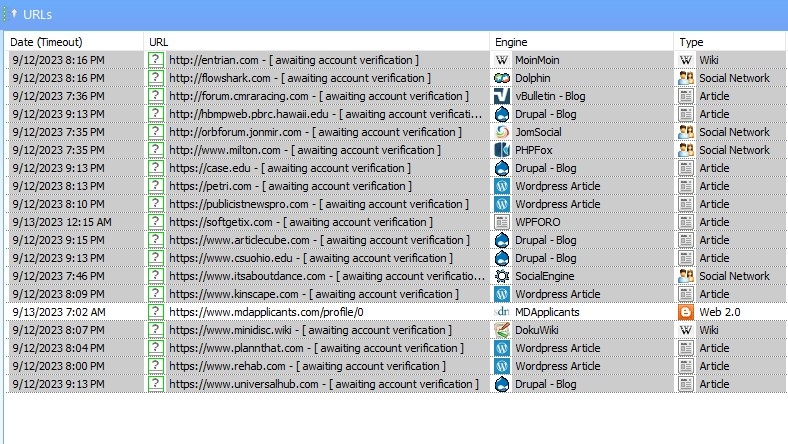Select the http://www.milton.com URL entry
The width and height of the screenshot is (788, 444).
[305, 150]
